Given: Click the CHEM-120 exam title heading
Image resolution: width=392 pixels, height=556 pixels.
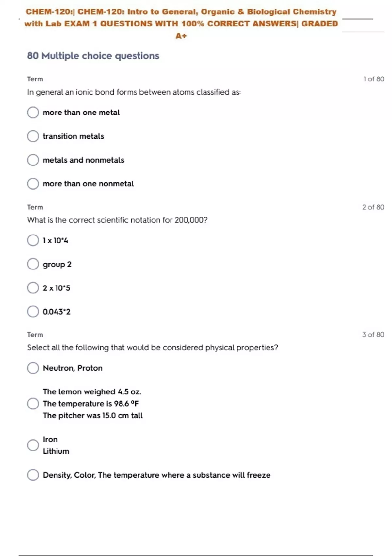Looking at the screenshot, I should click(181, 24).
